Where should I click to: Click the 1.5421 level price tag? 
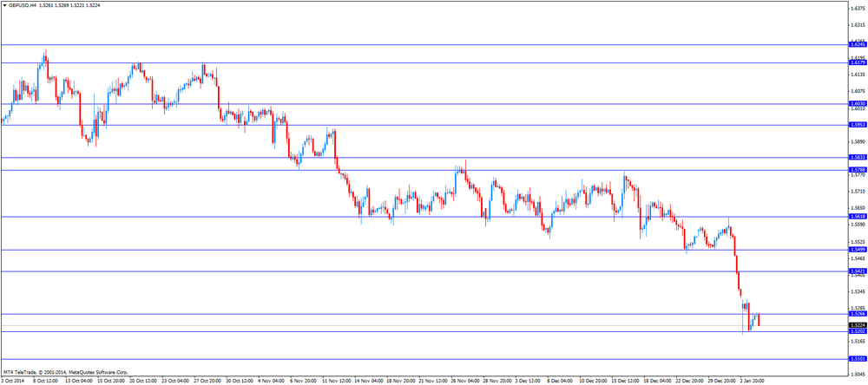(858, 271)
